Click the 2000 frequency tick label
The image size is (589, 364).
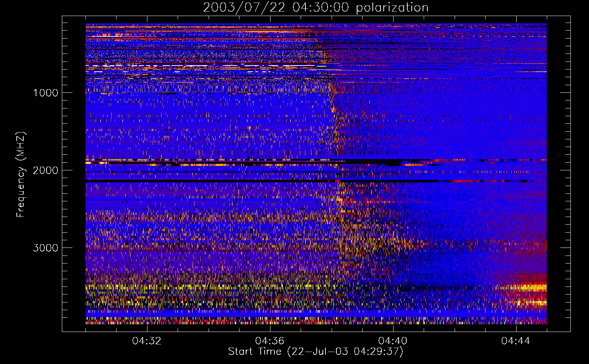(x=46, y=170)
